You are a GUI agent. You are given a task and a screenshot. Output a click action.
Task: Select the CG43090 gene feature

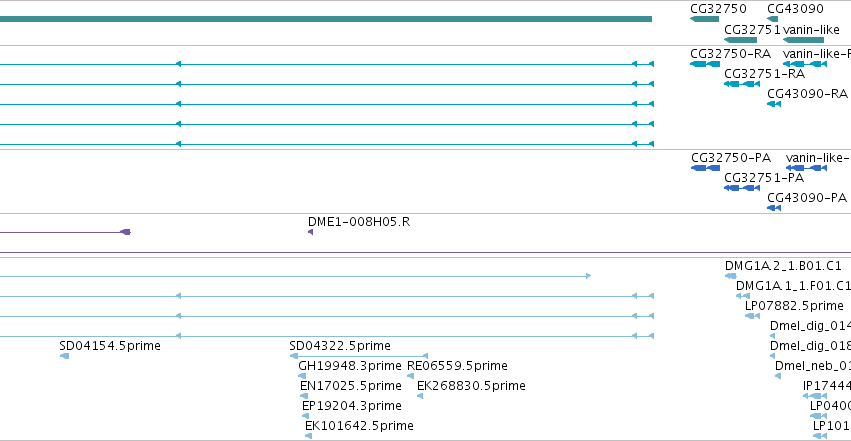click(773, 19)
